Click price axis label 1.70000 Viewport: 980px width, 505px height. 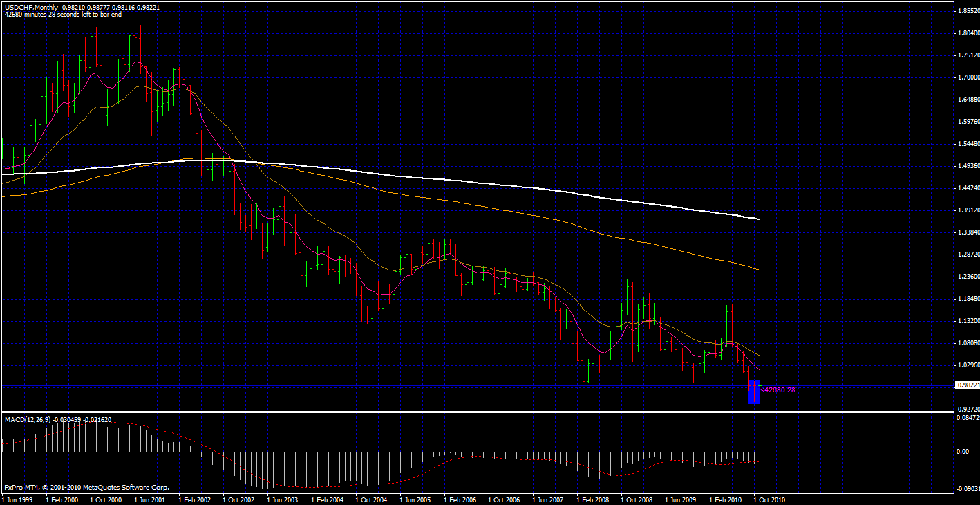968,77
